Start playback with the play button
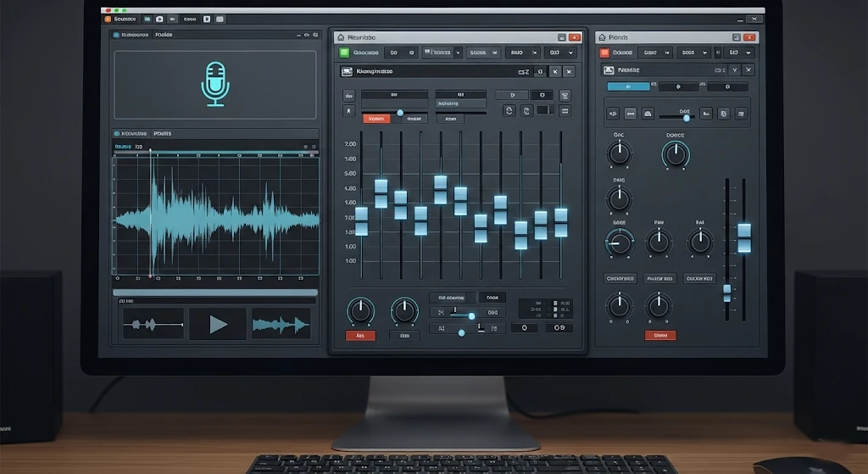Screen dimensions: 868x474 (x=218, y=324)
